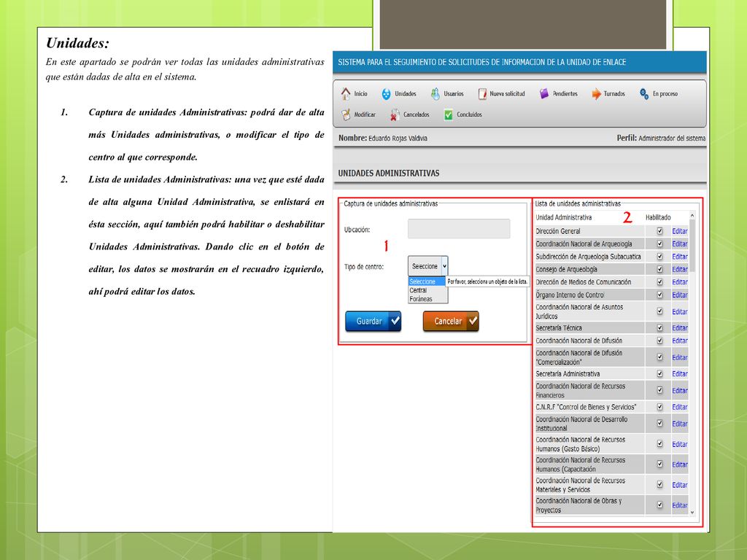Choose Seleccione option in the list
This screenshot has height=560, width=747.
tap(427, 281)
